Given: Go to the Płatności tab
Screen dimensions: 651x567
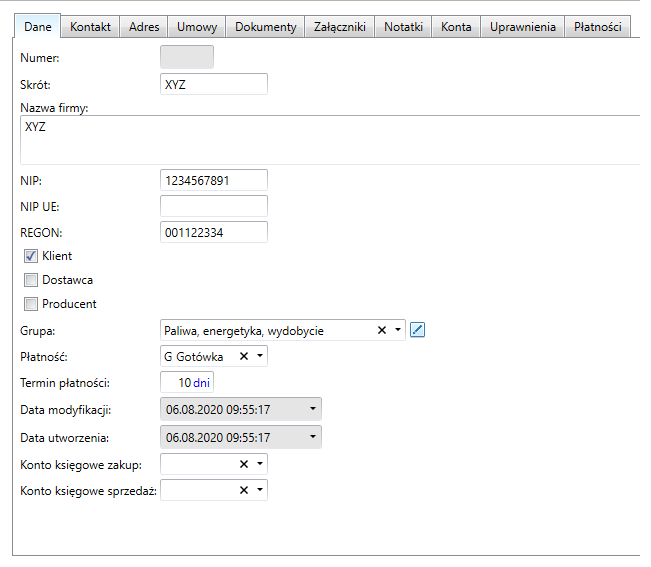Looking at the screenshot, I should click(597, 27).
